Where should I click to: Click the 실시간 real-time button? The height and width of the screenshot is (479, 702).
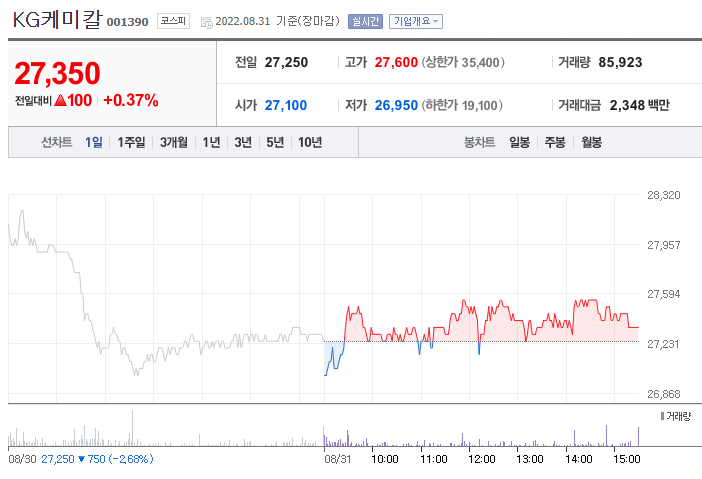[x=365, y=21]
